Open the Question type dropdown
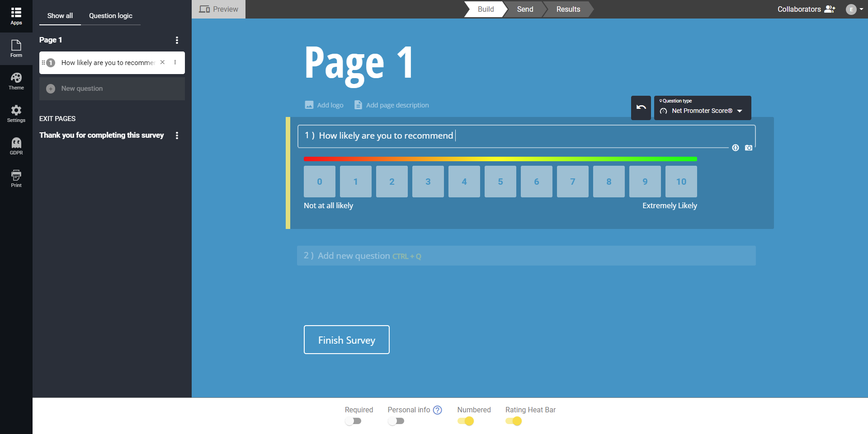The width and height of the screenshot is (868, 434). pyautogui.click(x=703, y=108)
